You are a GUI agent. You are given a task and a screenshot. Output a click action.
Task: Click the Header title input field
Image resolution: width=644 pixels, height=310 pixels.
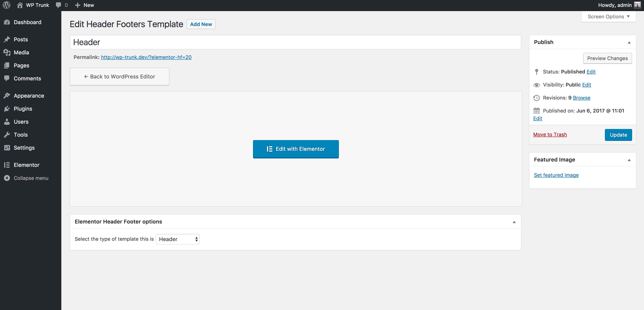(294, 42)
